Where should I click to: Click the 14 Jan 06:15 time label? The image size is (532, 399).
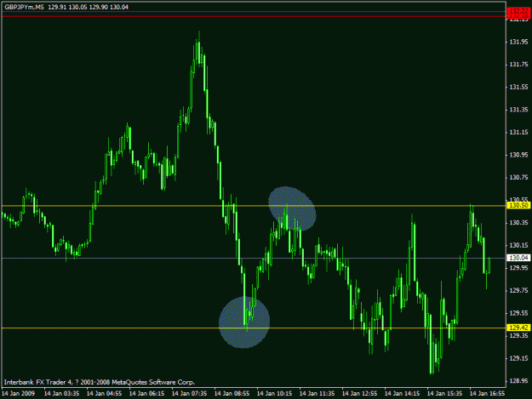[147, 394]
